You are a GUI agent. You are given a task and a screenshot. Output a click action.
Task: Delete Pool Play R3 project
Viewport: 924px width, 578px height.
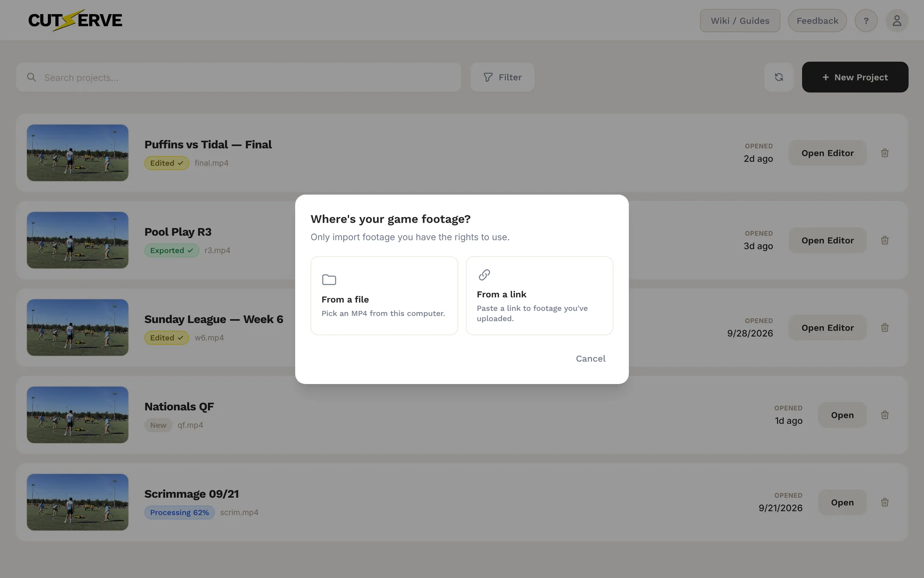885,240
